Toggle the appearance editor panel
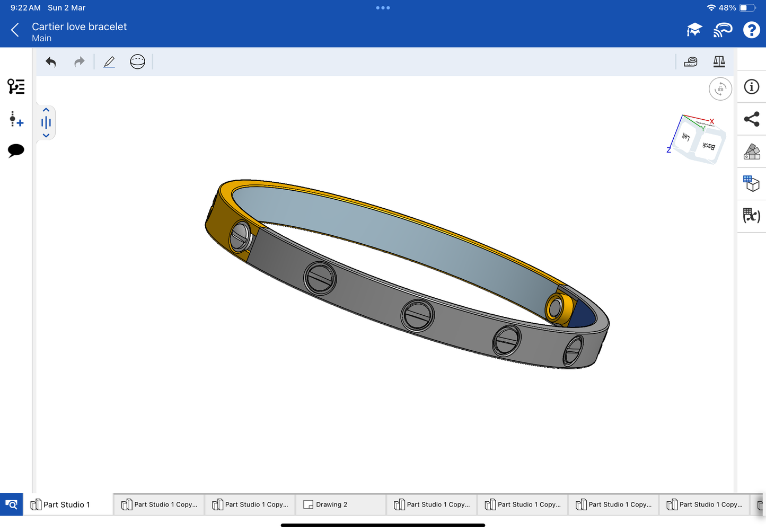Screen dimensions: 766x532 [751, 152]
